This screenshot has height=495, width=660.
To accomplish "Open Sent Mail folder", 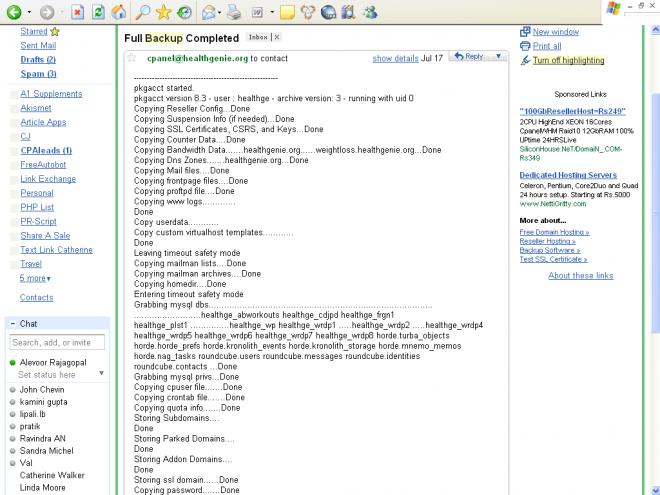I will (38, 45).
